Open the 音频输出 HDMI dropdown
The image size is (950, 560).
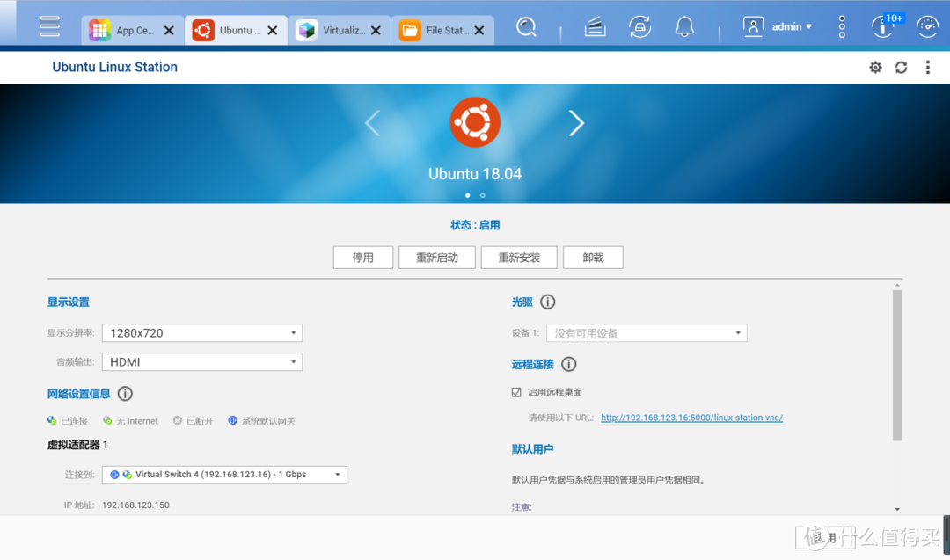click(202, 362)
